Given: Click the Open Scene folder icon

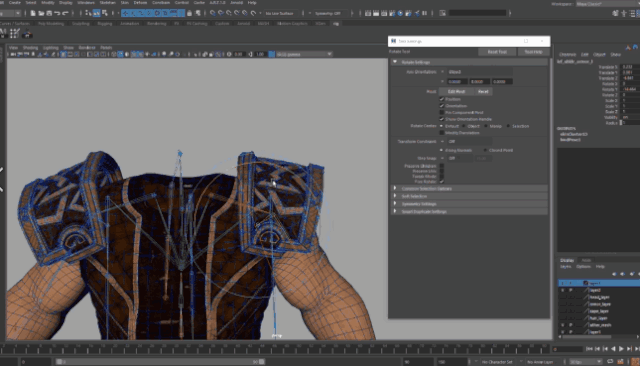Looking at the screenshot, I should tap(41, 13).
